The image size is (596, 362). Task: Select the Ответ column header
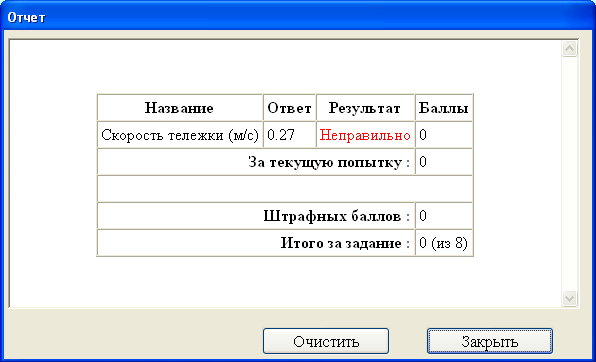pyautogui.click(x=289, y=108)
